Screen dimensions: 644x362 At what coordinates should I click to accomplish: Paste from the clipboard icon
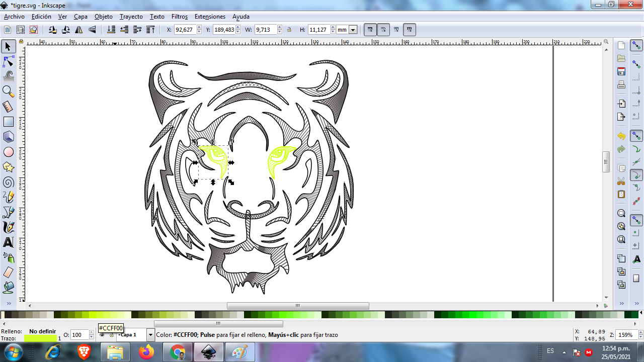[621, 194]
